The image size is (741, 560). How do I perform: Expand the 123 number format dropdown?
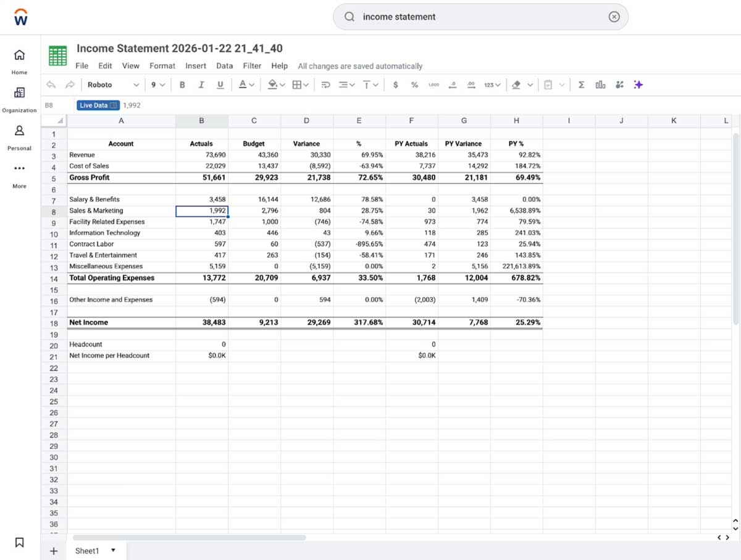point(492,85)
